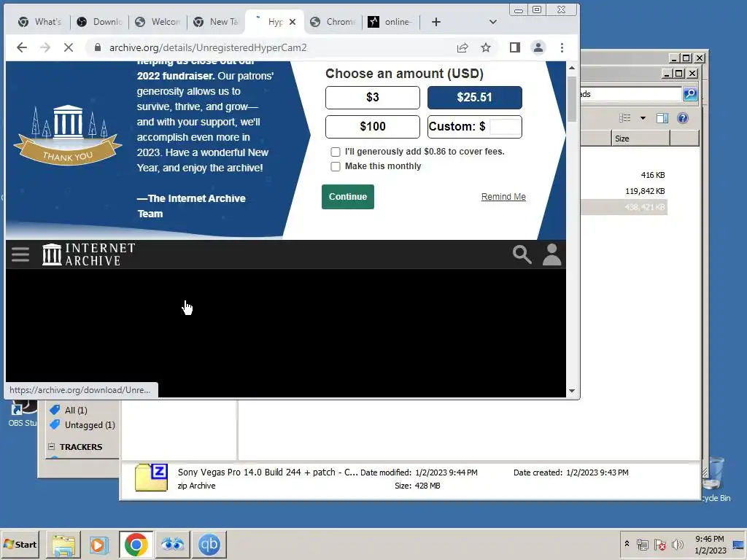
Task: Open the tab search chevron
Action: (x=493, y=22)
